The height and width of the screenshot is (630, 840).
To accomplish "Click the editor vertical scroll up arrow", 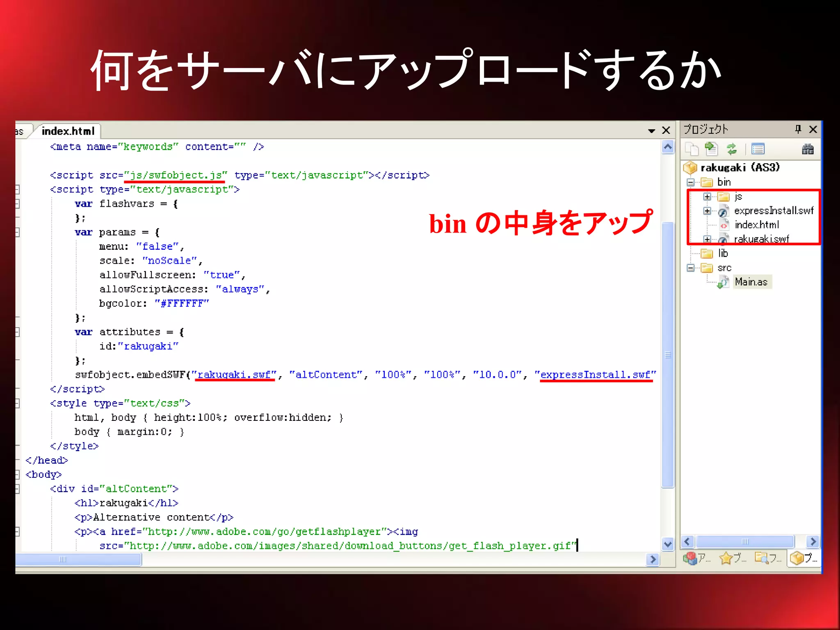I will [x=668, y=147].
